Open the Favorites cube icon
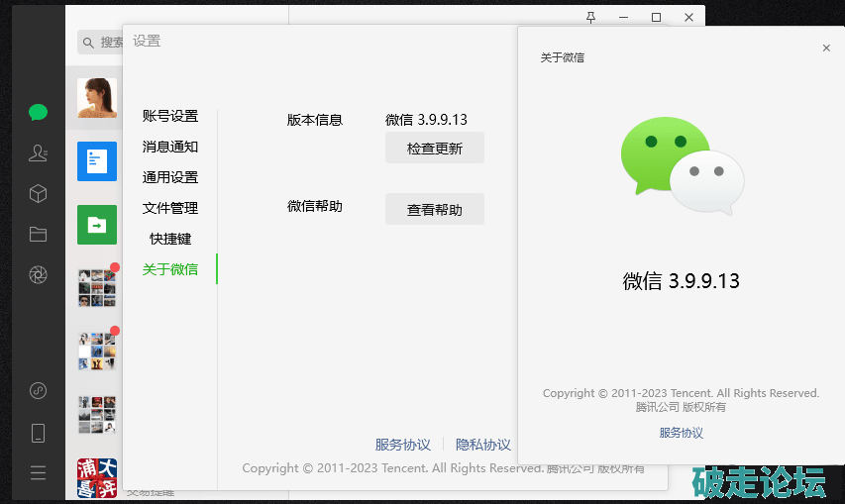This screenshot has height=504, width=845. (38, 193)
